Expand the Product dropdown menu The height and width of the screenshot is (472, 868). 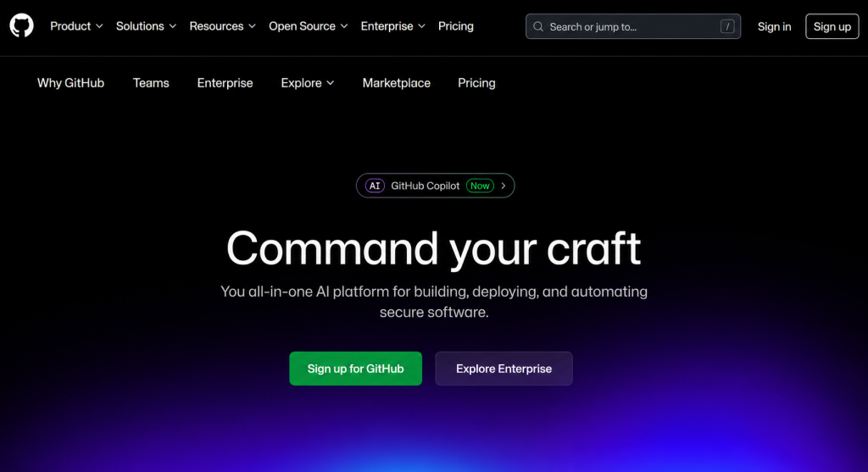pyautogui.click(x=76, y=26)
